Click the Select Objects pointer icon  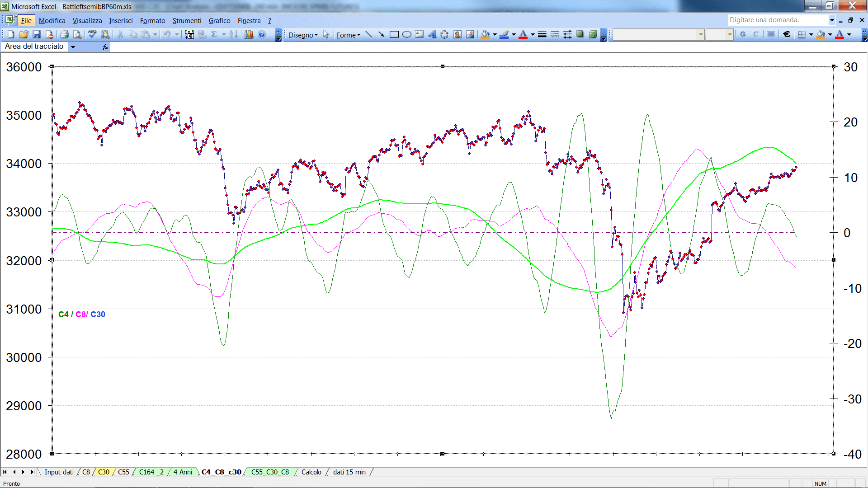click(326, 34)
